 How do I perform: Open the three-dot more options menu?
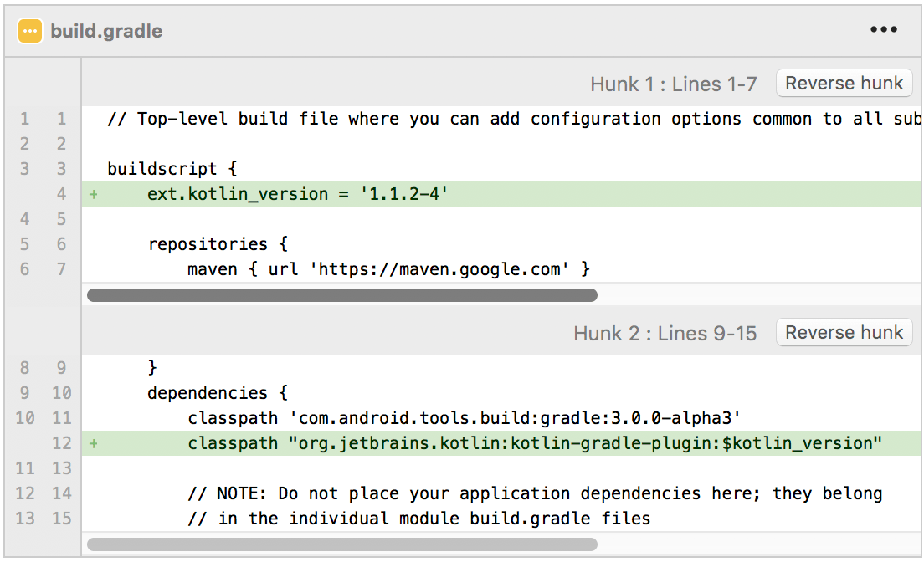pyautogui.click(x=883, y=30)
